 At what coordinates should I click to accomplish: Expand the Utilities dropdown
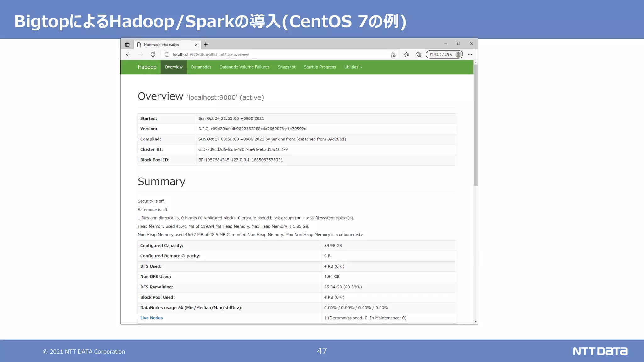[x=353, y=67]
